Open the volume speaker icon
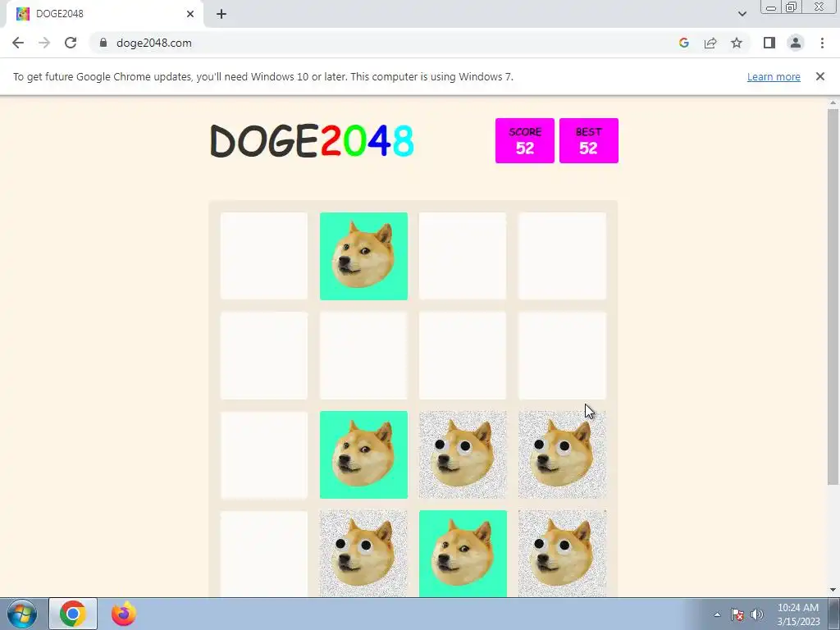Viewport: 840px width, 630px height. point(756,614)
